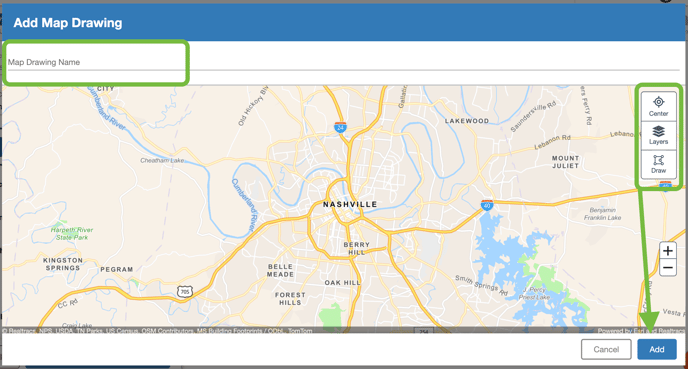This screenshot has width=688, height=369.
Task: Click the route 705 shield marker
Action: [x=185, y=291]
